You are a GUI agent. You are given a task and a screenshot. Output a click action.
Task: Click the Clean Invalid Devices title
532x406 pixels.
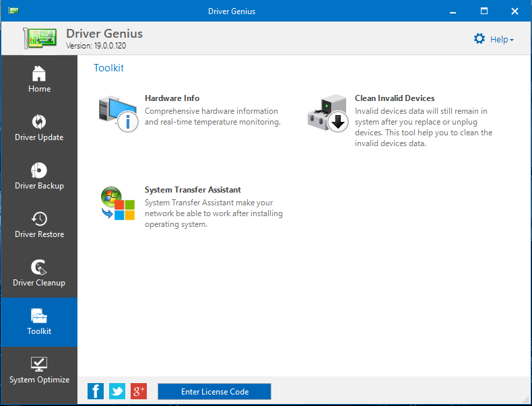[395, 98]
